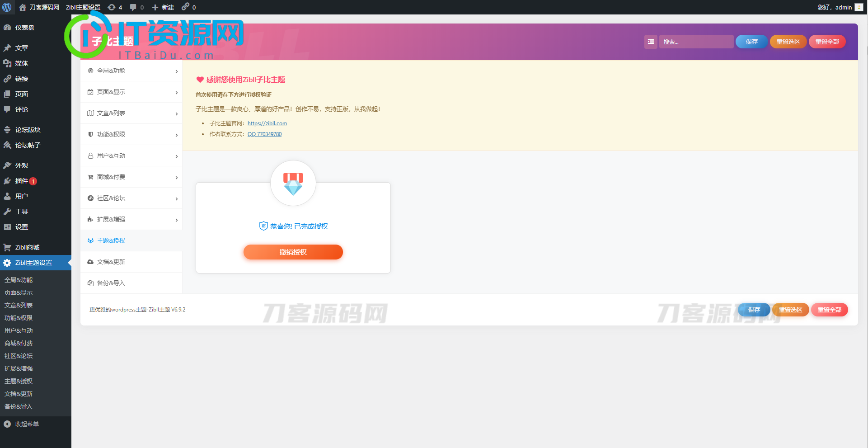
Task: Open the WordPress logo menu
Action: click(7, 7)
